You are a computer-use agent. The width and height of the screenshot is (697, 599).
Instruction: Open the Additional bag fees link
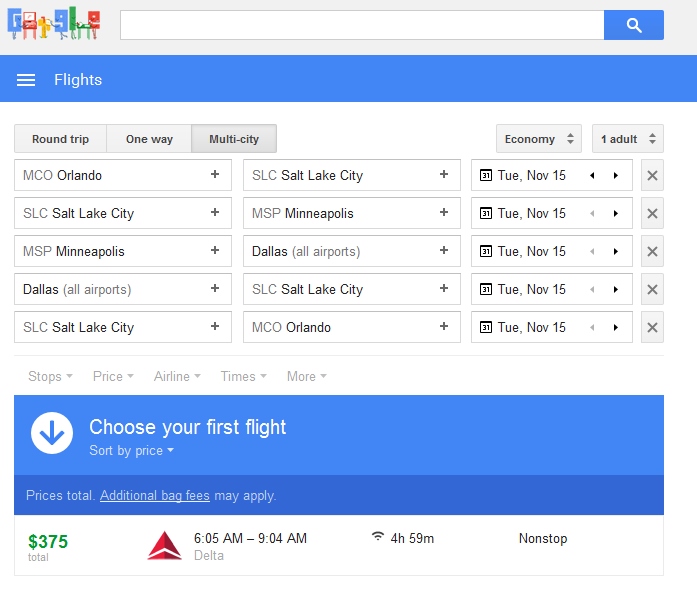coord(154,496)
